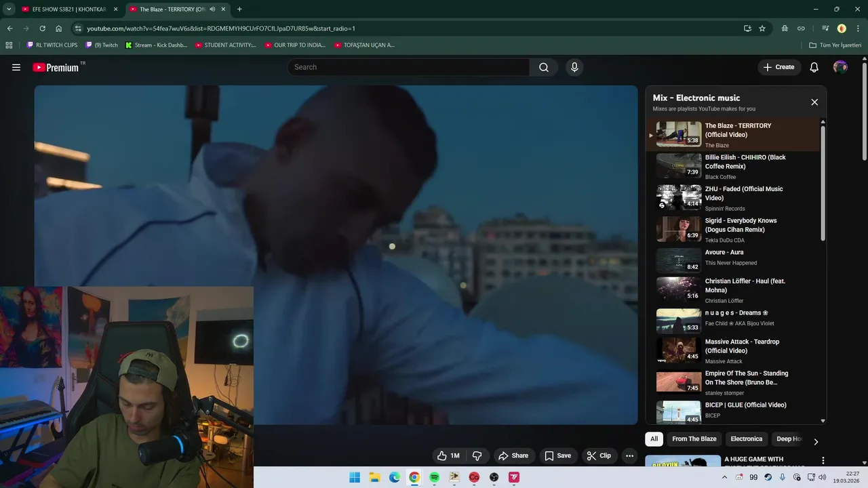Screen dimensions: 868x488
Task: Open Chrome three-dot menu
Action: point(858,28)
